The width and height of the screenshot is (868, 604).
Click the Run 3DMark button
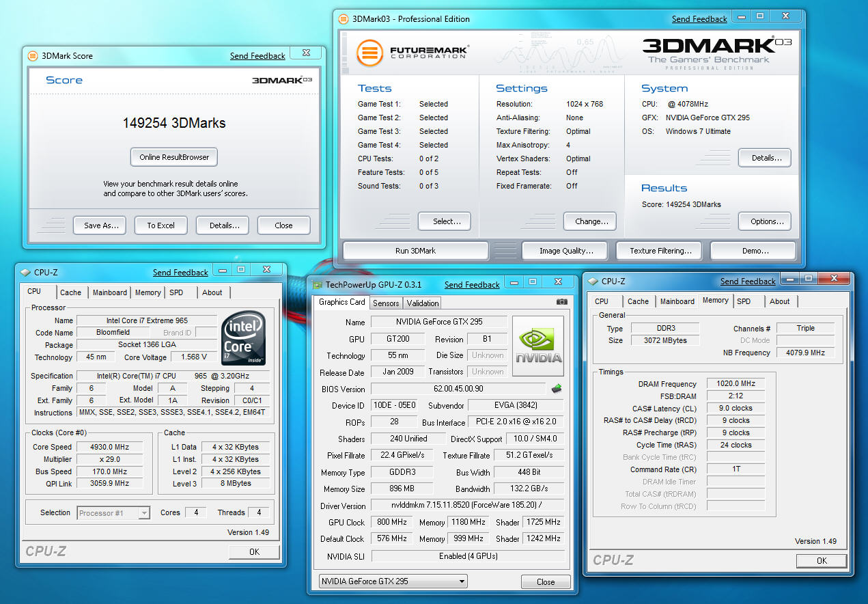tap(415, 251)
